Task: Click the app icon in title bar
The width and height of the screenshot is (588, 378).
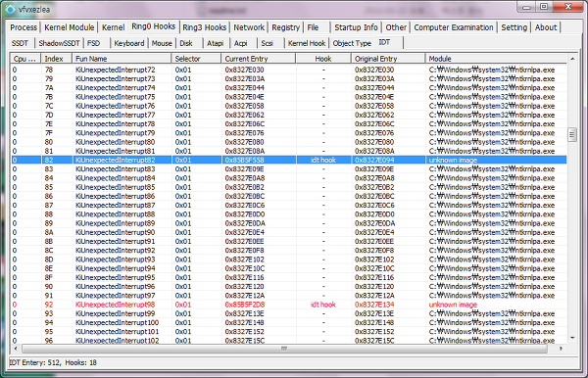Action: click(10, 10)
